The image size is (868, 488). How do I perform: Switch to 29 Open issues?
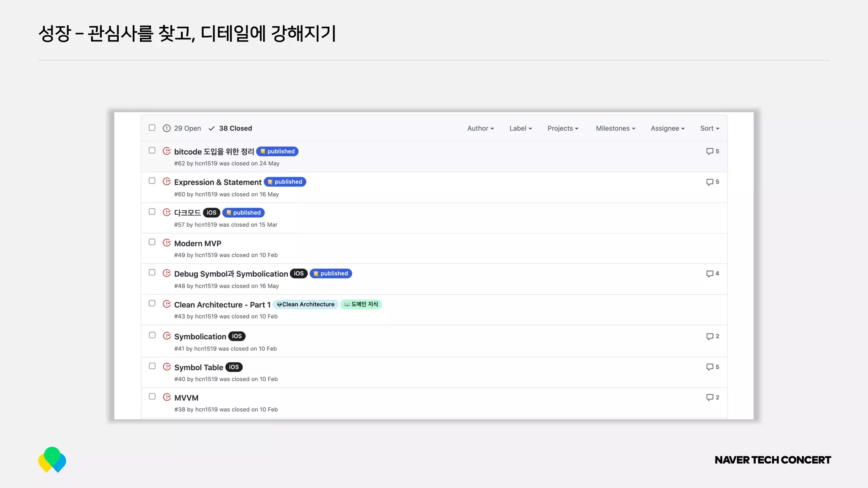[x=187, y=128]
